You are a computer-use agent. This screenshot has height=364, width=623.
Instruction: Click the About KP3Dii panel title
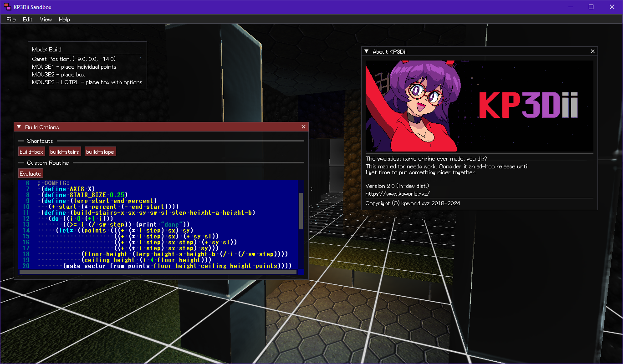[x=389, y=51]
